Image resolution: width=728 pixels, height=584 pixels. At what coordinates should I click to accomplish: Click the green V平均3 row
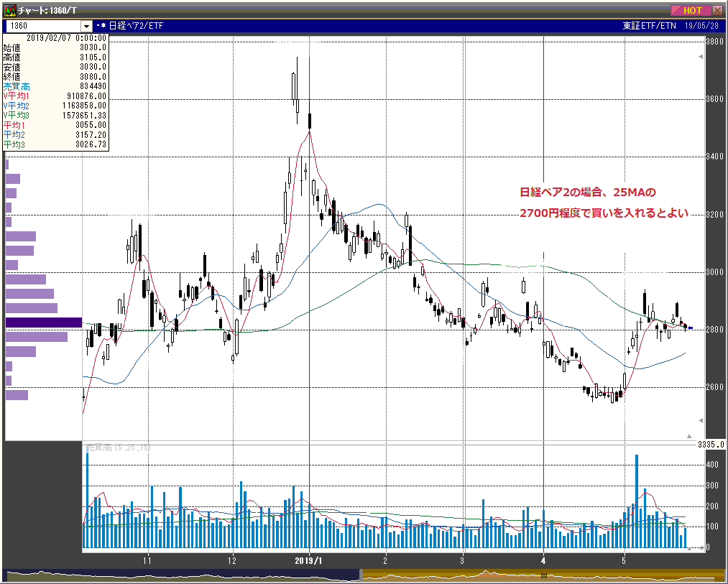click(x=55, y=115)
